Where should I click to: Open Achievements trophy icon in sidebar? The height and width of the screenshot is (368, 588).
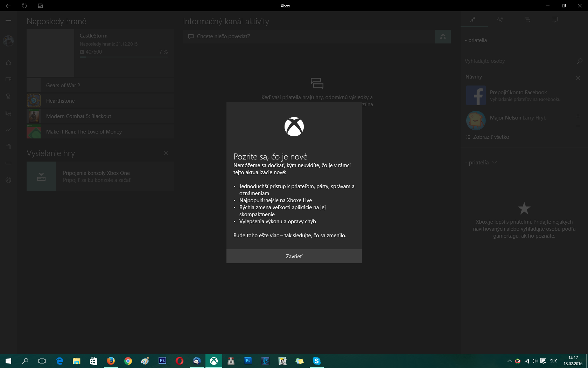pos(8,96)
